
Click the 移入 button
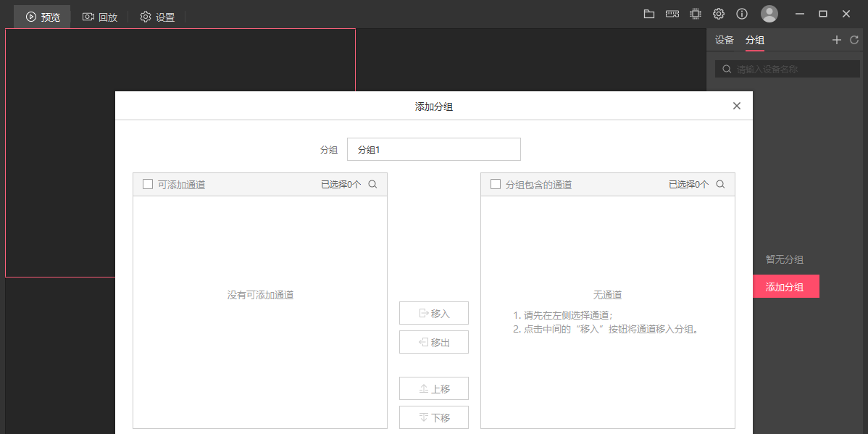[434, 313]
